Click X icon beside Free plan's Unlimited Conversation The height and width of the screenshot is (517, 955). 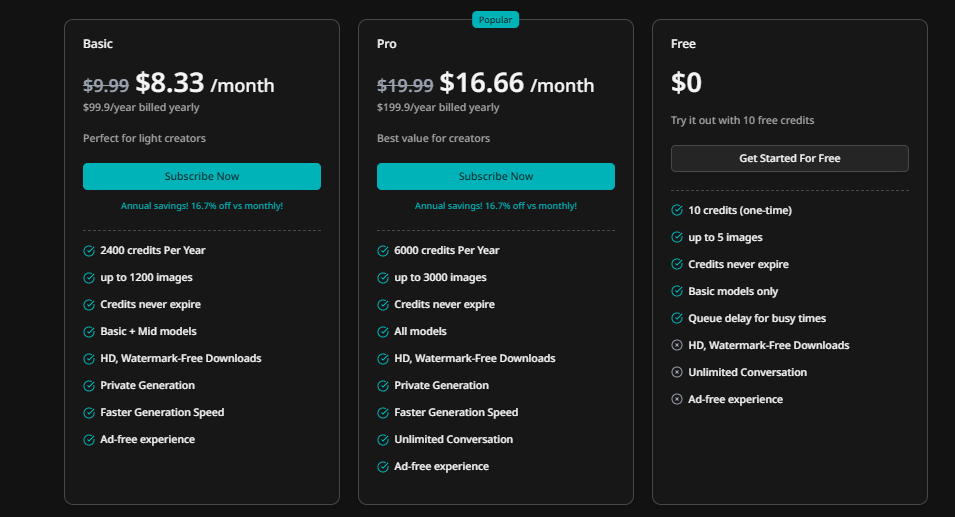click(x=677, y=372)
